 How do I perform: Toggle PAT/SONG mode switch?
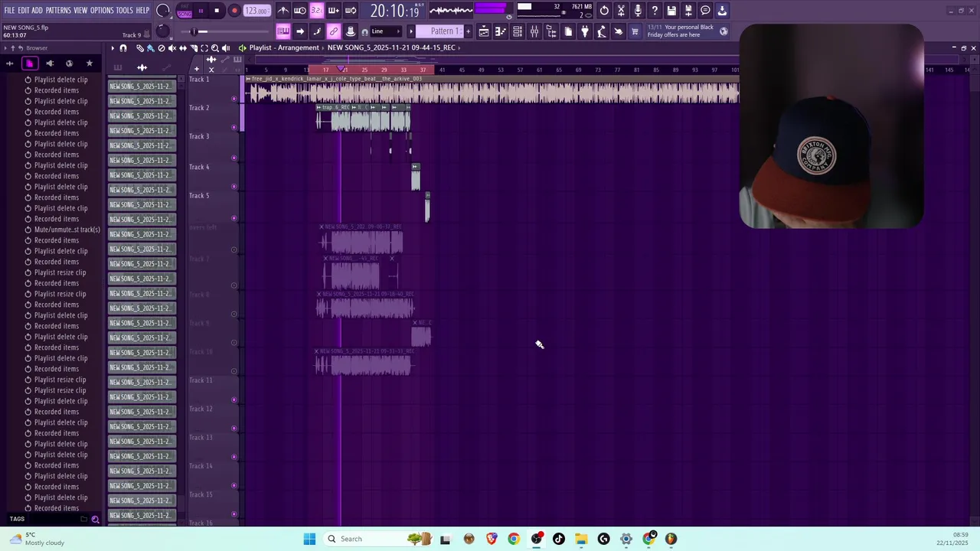(185, 11)
